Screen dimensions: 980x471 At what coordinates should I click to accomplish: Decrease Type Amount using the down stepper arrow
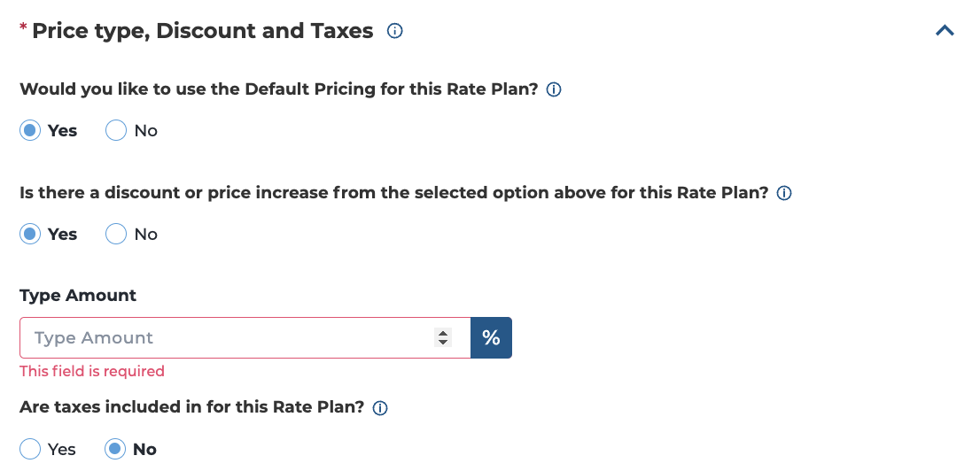(443, 343)
